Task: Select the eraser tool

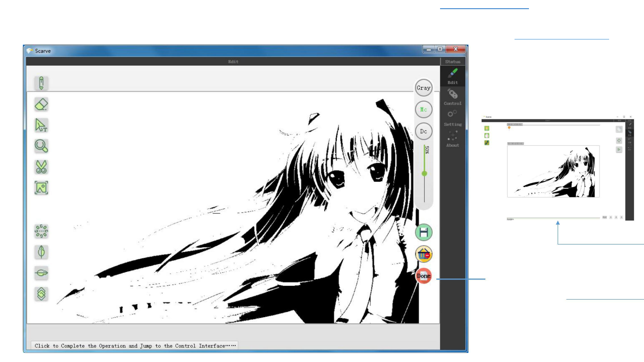Action: pyautogui.click(x=41, y=104)
